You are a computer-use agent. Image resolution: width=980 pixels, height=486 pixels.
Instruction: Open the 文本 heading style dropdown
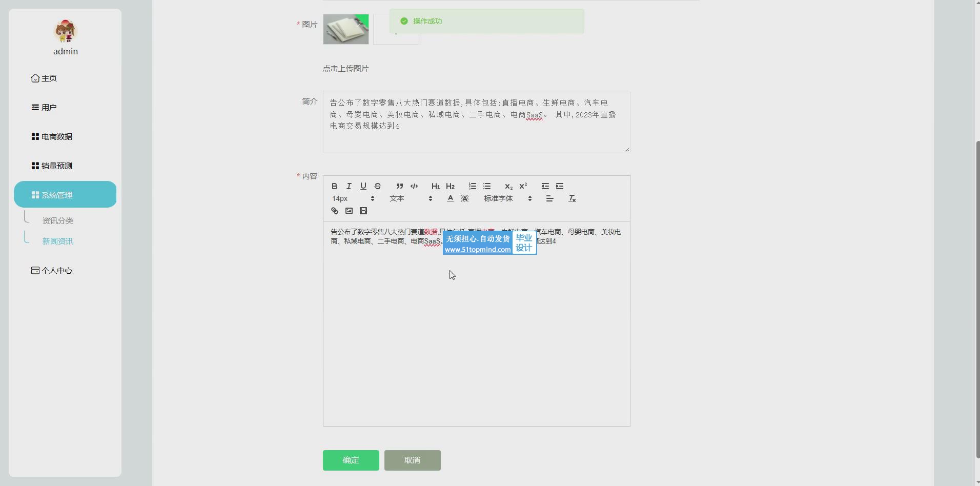411,198
